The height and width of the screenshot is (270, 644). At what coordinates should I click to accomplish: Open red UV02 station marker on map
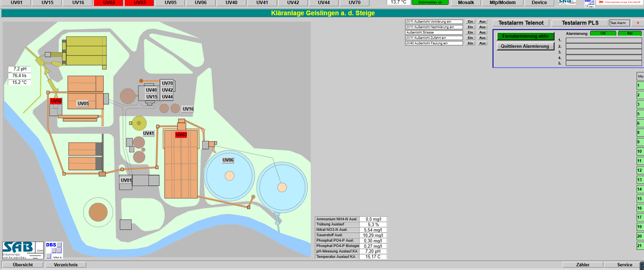point(56,101)
